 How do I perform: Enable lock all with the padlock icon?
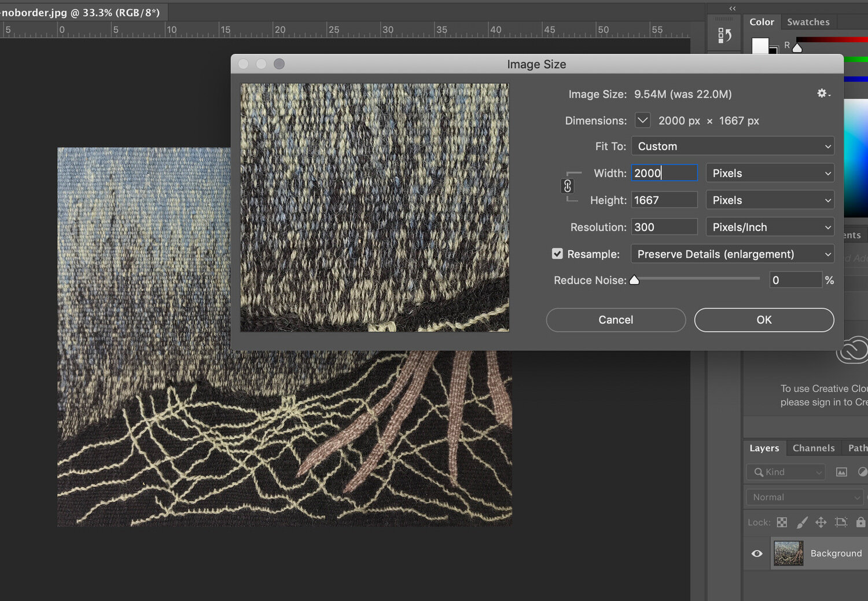click(x=860, y=522)
